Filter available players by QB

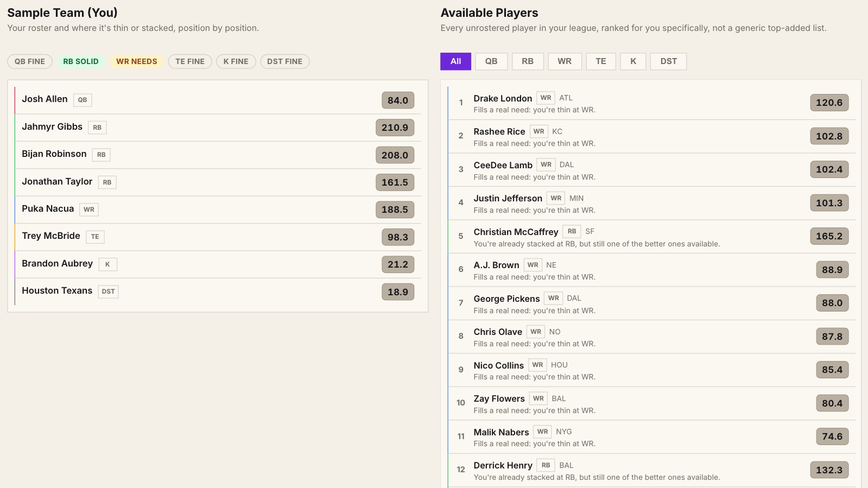pos(491,61)
